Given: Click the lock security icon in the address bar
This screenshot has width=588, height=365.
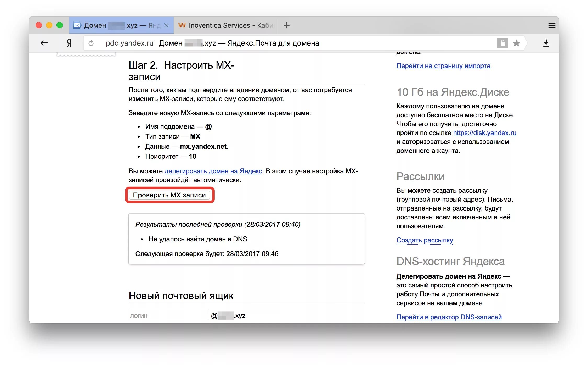Looking at the screenshot, I should (x=502, y=43).
